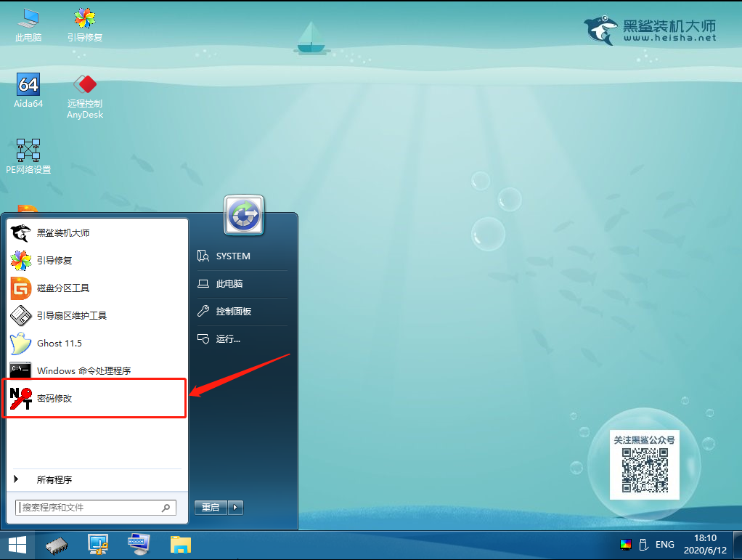Click the on-screen keyboard taskbar icon
Screen dimensions: 742x560
click(x=138, y=544)
